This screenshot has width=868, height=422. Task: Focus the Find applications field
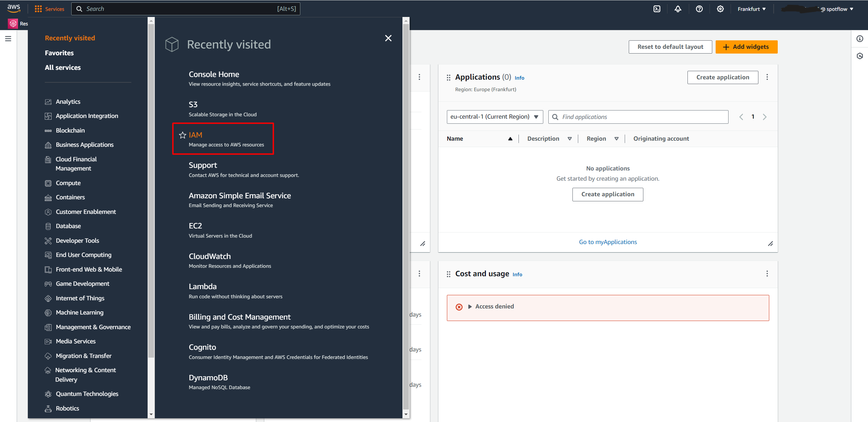(x=638, y=117)
